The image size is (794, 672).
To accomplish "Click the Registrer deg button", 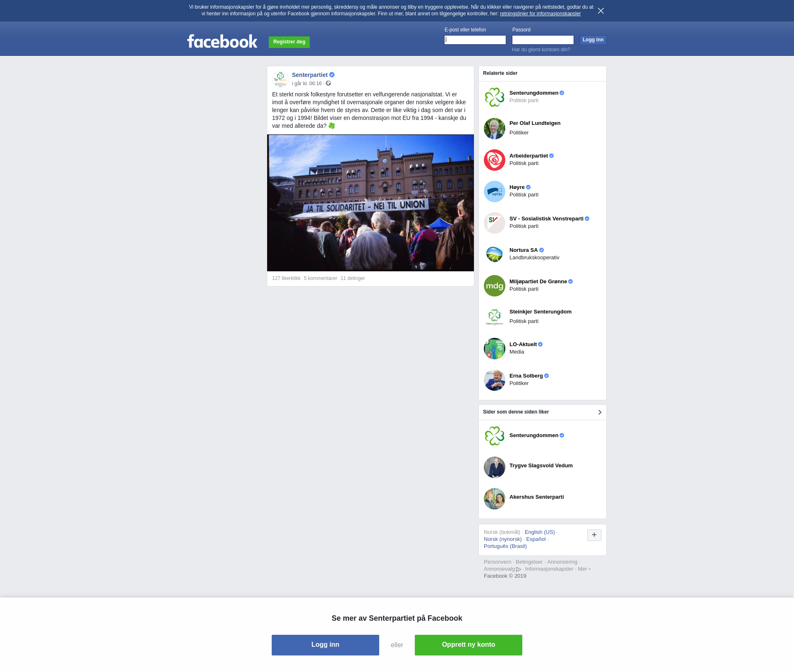I will [289, 42].
